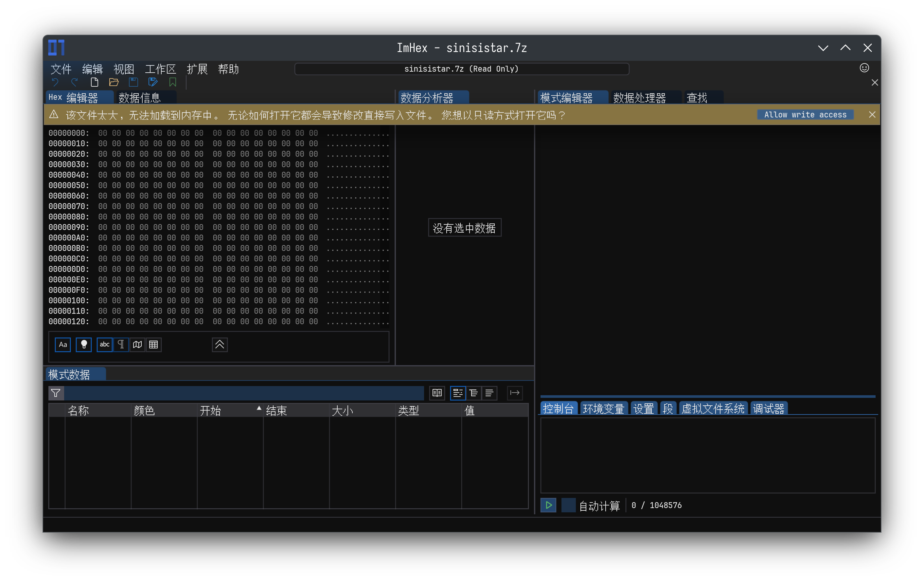
Task: Select the auto-expanded tree view icon
Action: (x=473, y=393)
